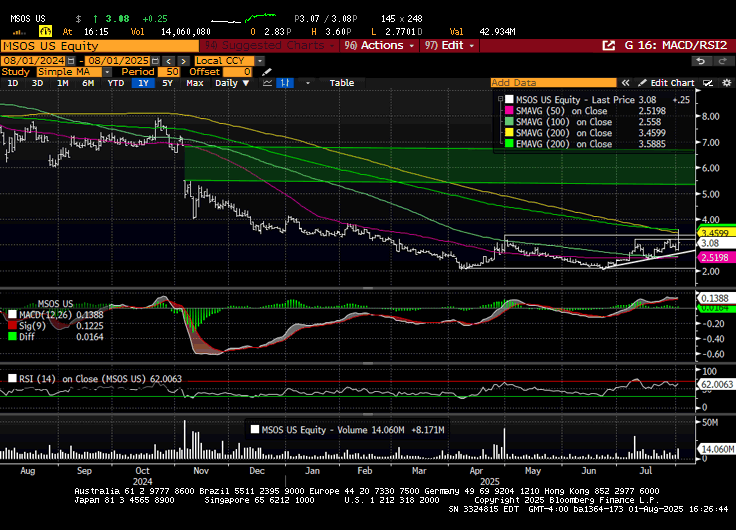Click the pencil icon next to Offset

[267, 72]
